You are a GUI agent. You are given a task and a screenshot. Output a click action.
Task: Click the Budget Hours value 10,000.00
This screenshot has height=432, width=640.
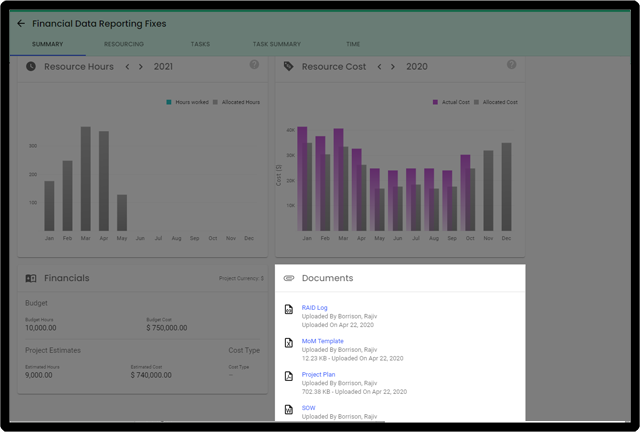pyautogui.click(x=41, y=328)
